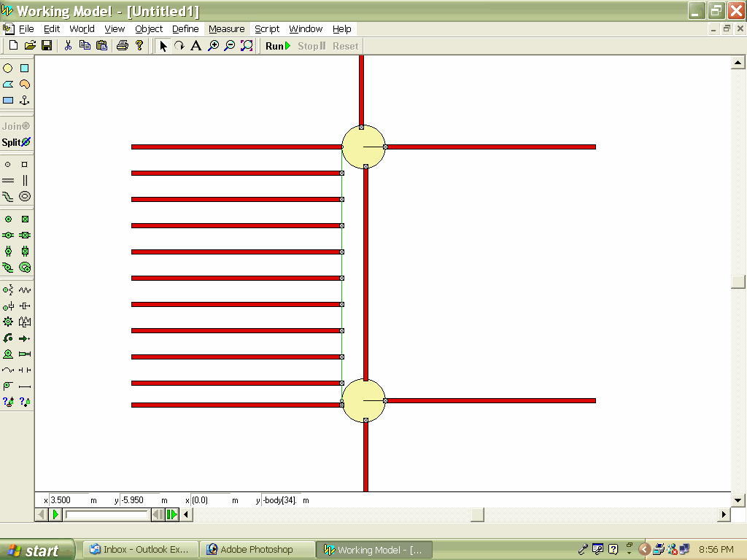This screenshot has height=560, width=747.
Task: Select the Rotate tool
Action: pyautogui.click(x=179, y=46)
